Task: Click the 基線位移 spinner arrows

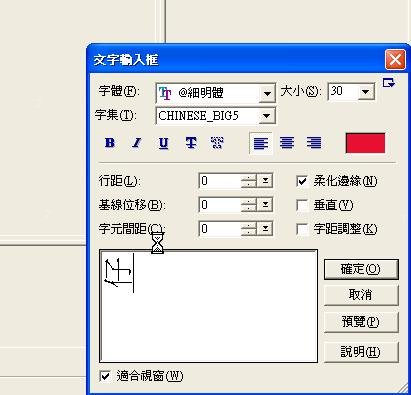Action: [x=249, y=205]
